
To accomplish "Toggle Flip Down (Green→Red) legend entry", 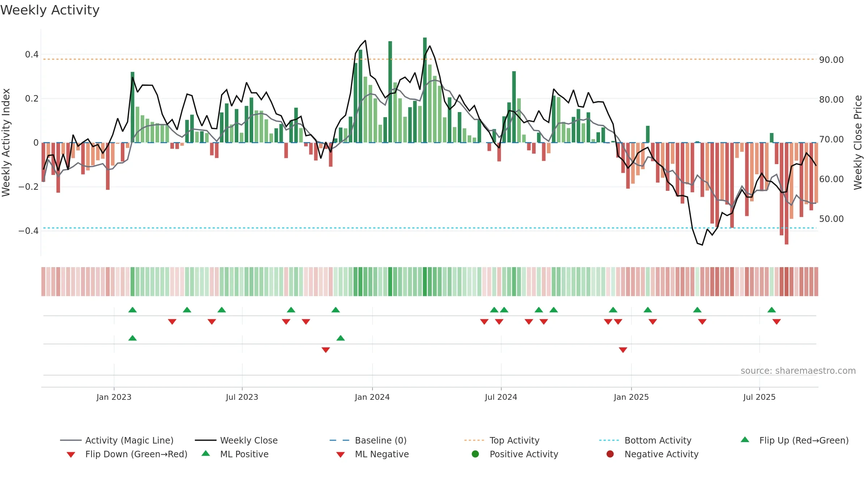I will pyautogui.click(x=127, y=454).
